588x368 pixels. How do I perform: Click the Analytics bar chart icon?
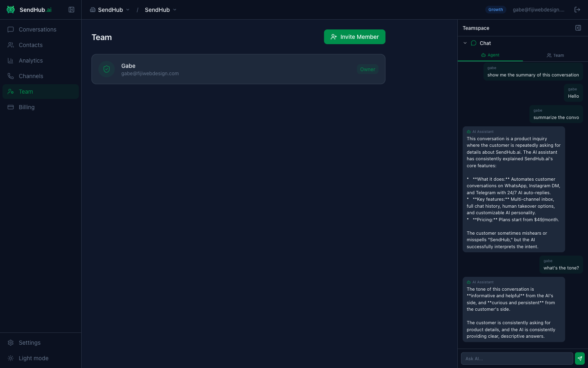[11, 61]
